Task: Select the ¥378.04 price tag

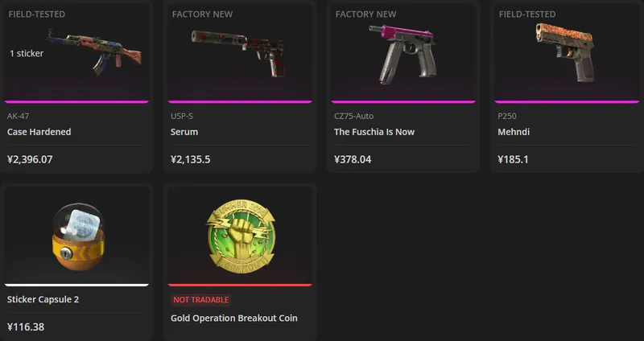Action: click(x=353, y=159)
